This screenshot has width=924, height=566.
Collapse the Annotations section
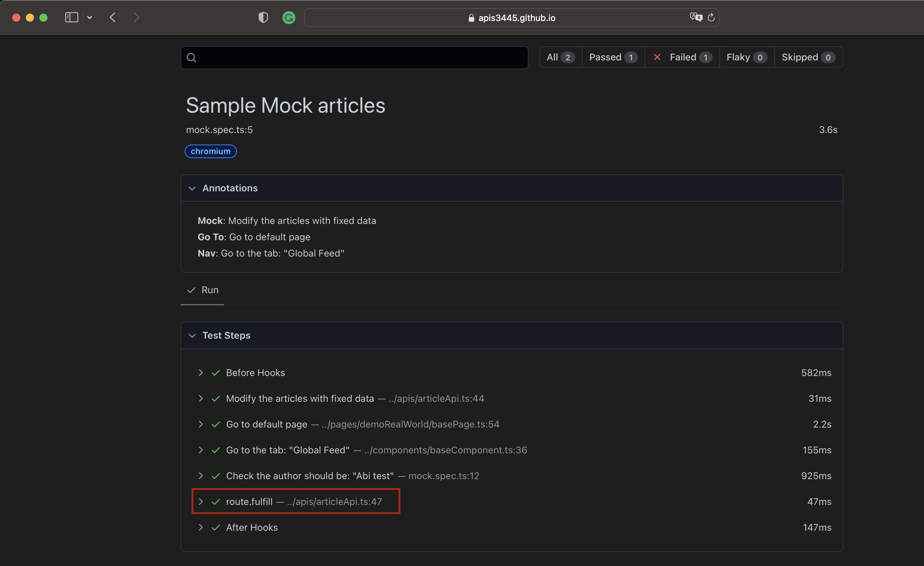[192, 188]
